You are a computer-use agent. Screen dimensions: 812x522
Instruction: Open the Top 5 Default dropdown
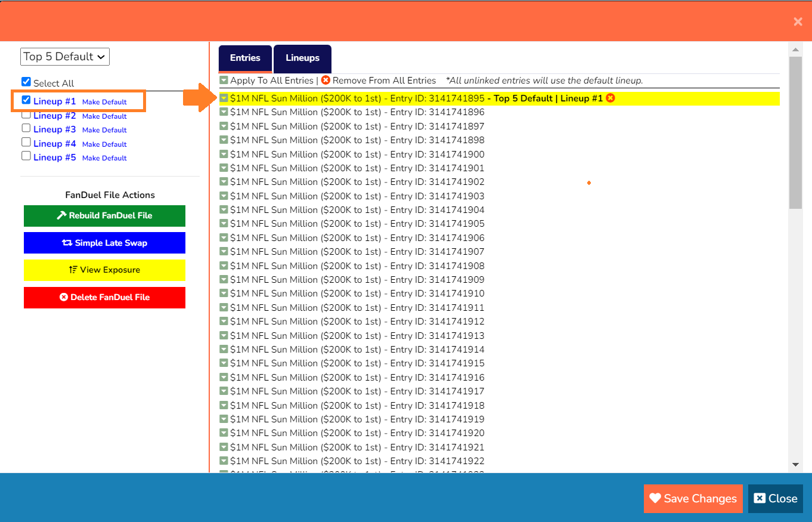(x=64, y=56)
